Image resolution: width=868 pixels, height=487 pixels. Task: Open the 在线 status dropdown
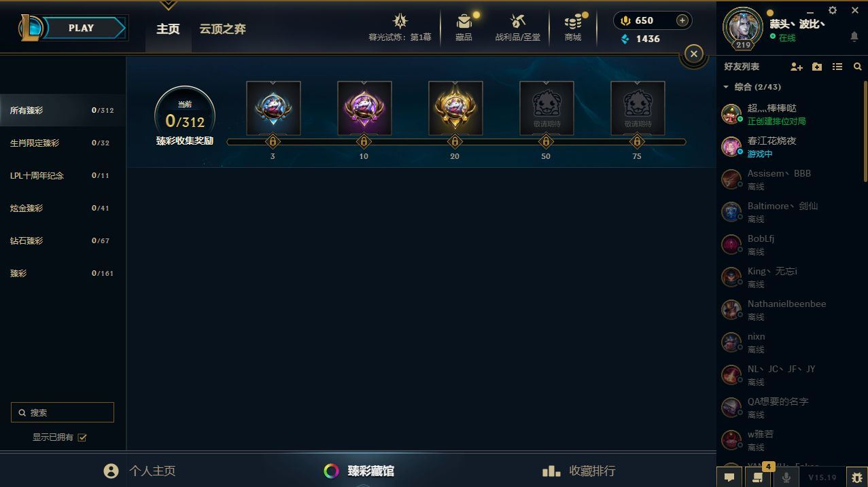click(x=783, y=38)
